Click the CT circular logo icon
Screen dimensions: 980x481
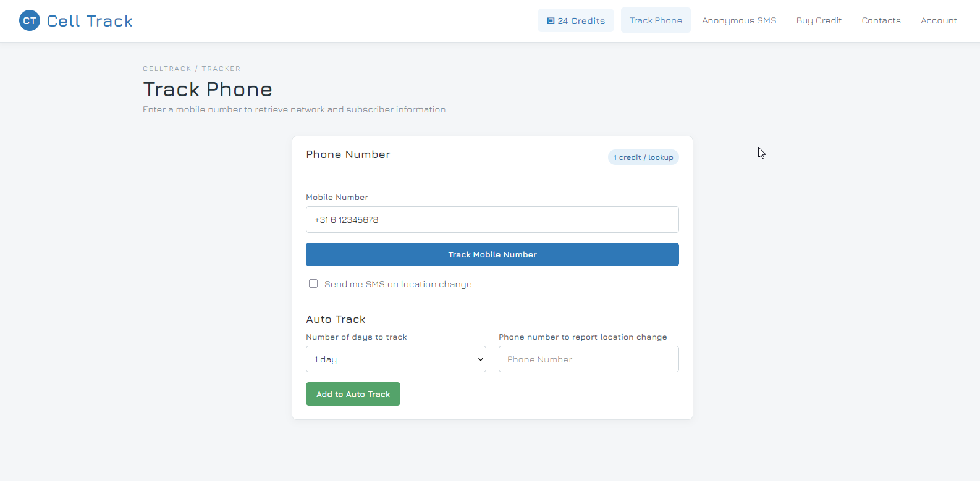(x=30, y=21)
